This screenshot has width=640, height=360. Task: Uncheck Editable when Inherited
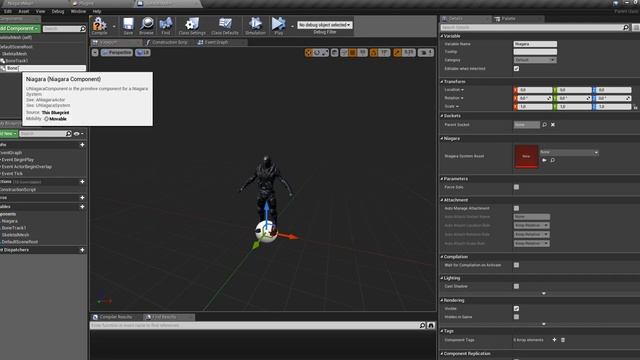click(x=516, y=69)
